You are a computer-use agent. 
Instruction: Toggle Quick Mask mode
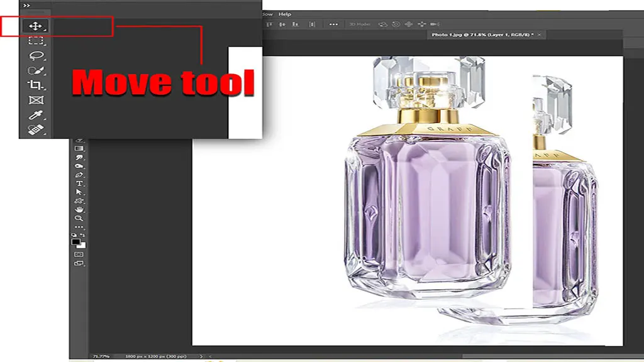[x=79, y=255]
